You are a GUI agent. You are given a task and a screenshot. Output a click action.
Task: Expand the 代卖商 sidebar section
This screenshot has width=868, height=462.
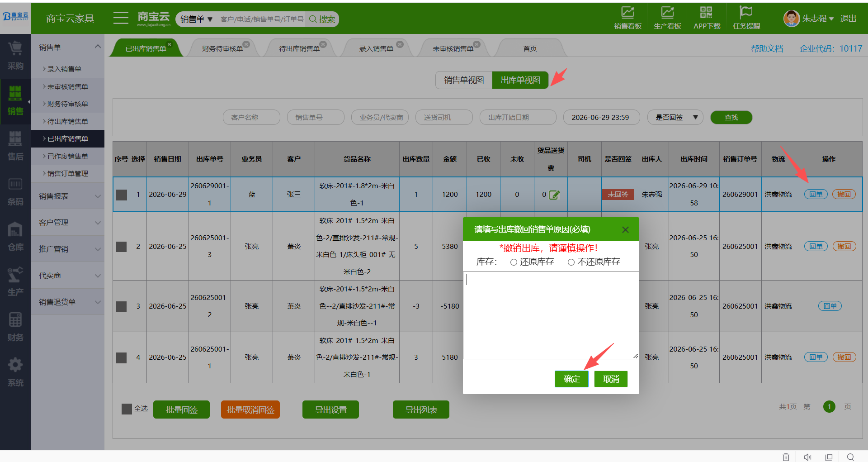tap(98, 276)
